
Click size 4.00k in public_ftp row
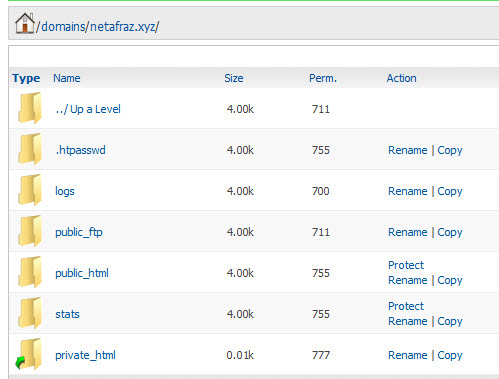pos(240,232)
